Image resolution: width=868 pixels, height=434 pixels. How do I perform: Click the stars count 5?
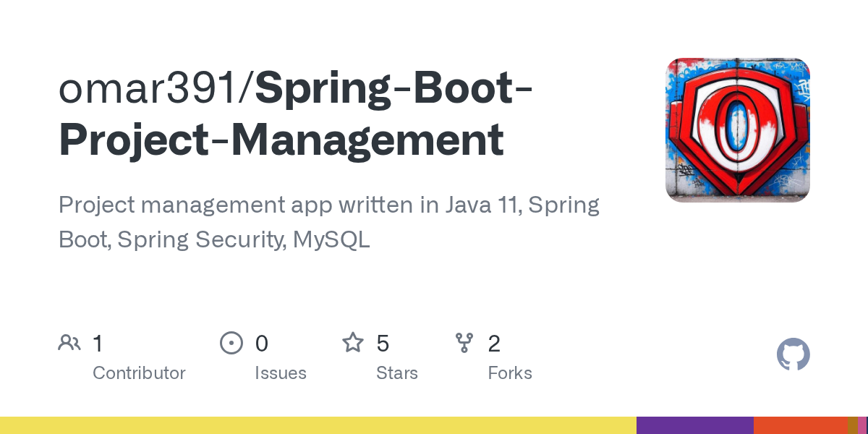pos(383,344)
